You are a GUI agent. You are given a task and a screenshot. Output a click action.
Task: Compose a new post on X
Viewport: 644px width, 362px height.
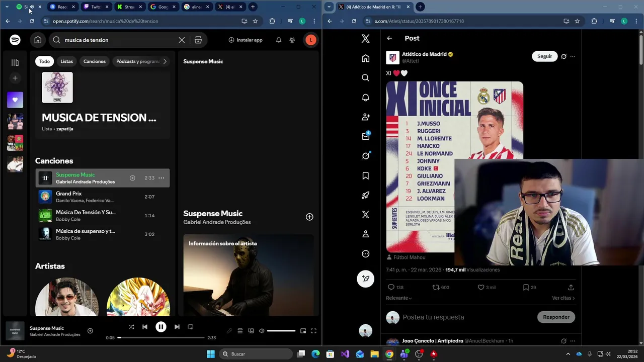[x=366, y=279]
